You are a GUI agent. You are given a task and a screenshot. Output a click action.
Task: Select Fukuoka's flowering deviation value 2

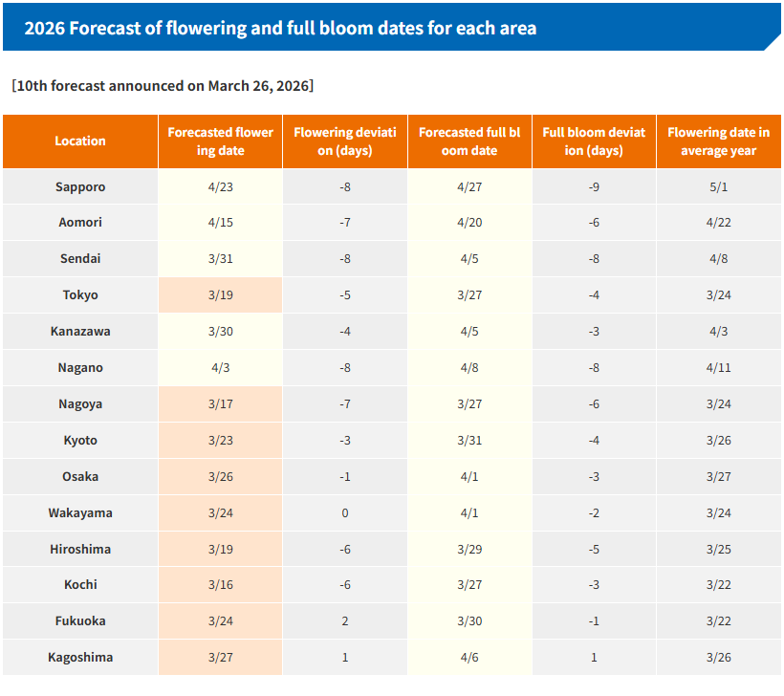coord(345,621)
